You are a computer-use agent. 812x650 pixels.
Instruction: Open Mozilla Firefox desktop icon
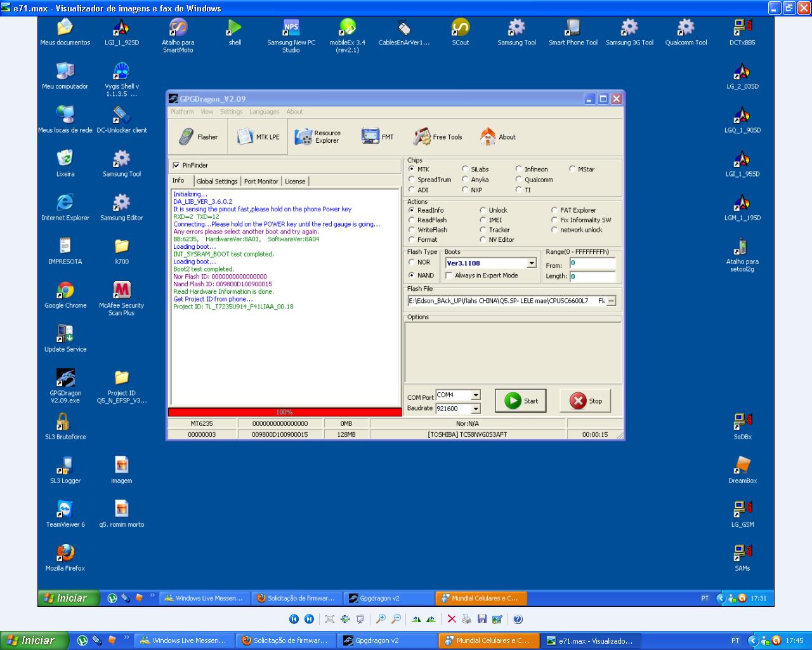[x=65, y=558]
